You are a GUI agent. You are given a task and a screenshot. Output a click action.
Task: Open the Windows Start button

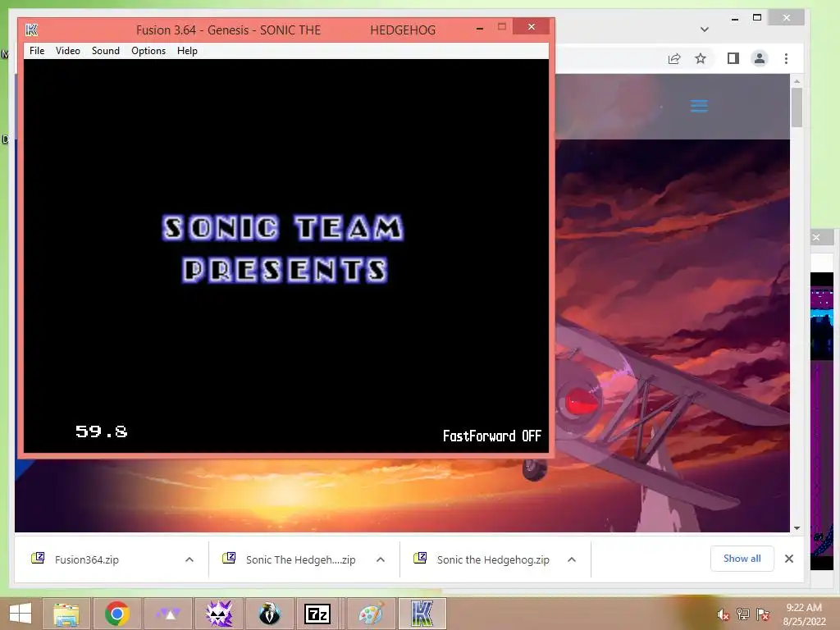(21, 614)
